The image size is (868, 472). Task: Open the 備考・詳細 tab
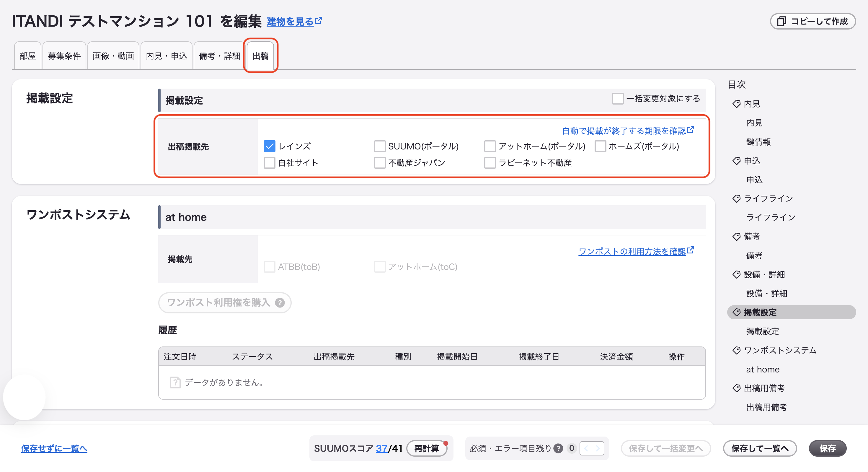(x=219, y=56)
